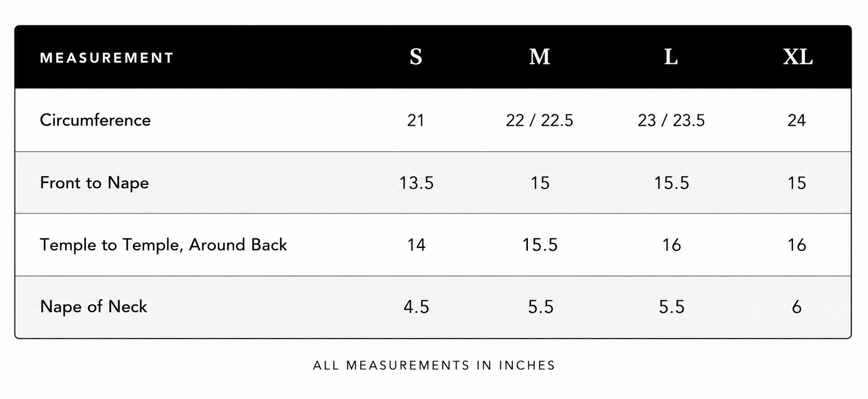Click the 15.5 value in L column
868x399 pixels.
pyautogui.click(x=671, y=183)
